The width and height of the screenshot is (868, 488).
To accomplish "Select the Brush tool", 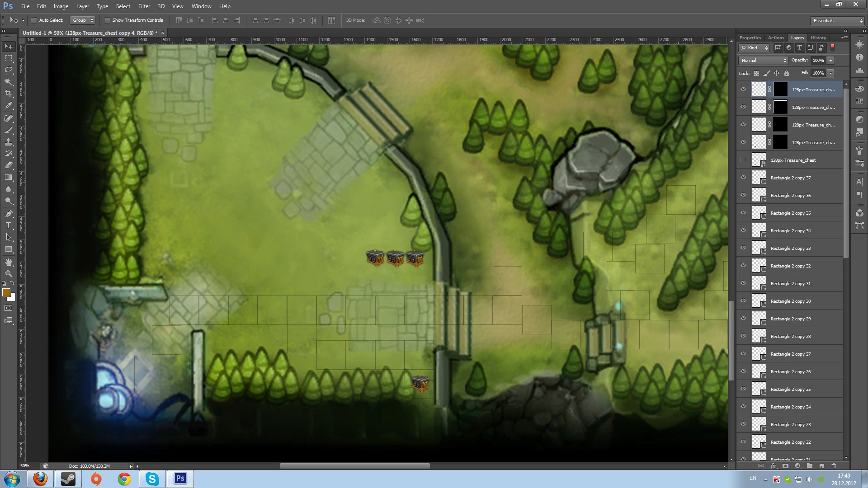I will pyautogui.click(x=9, y=130).
